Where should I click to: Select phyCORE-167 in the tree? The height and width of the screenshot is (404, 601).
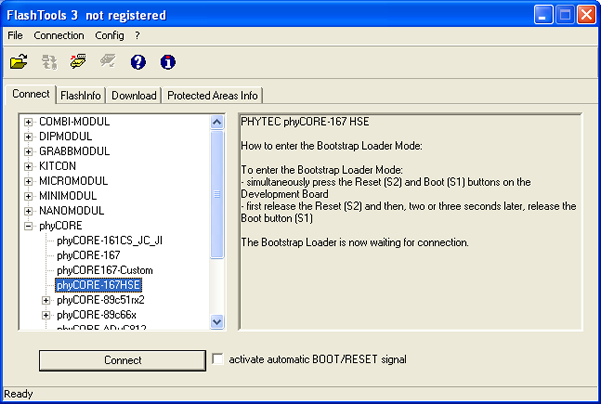pyautogui.click(x=89, y=255)
